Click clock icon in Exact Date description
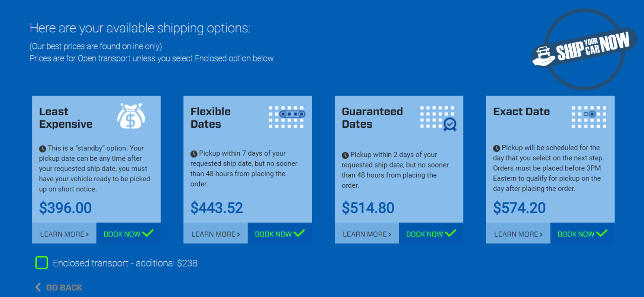644x297 pixels. click(x=496, y=148)
